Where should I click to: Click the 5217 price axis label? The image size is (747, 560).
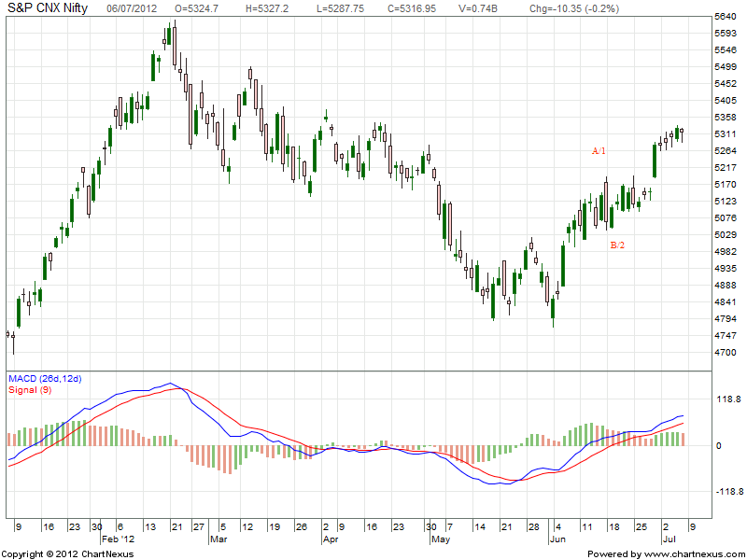[726, 168]
